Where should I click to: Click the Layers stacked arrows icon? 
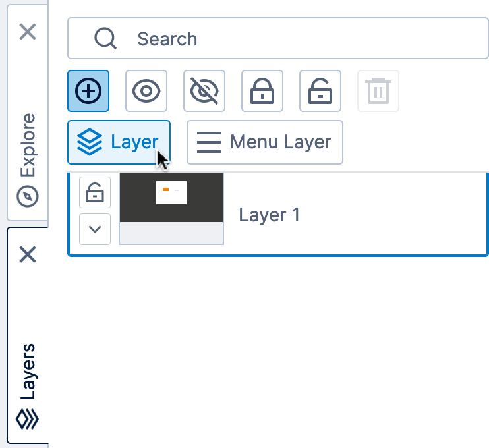pyautogui.click(x=28, y=419)
